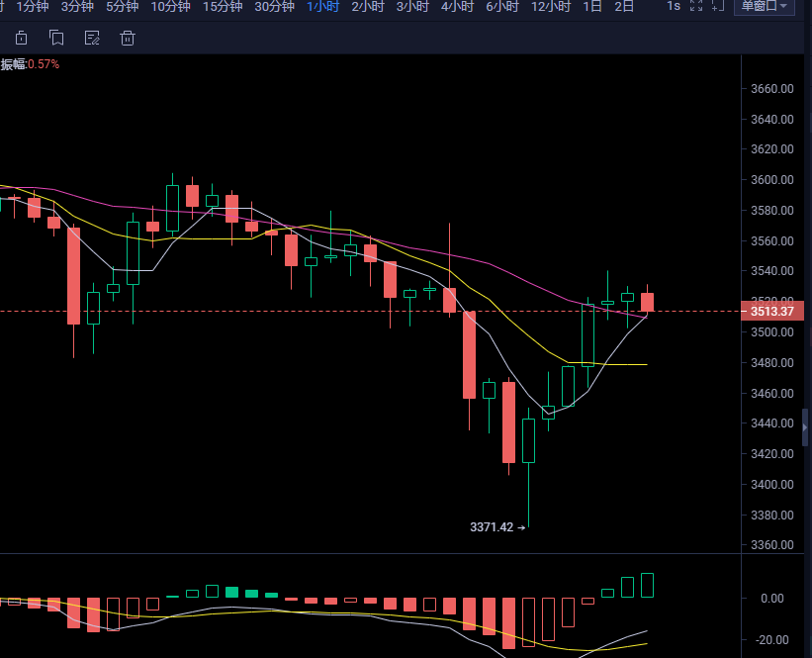The height and width of the screenshot is (658, 812).
Task: Click the 3440.00 price axis label
Action: 772,423
